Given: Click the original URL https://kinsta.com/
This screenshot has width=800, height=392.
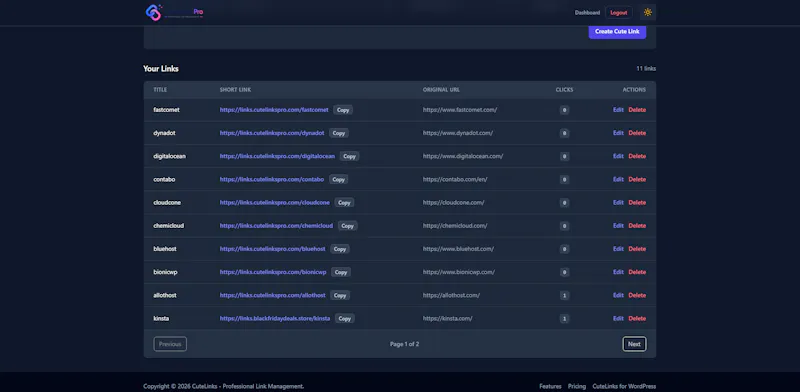Looking at the screenshot, I should 447,318.
